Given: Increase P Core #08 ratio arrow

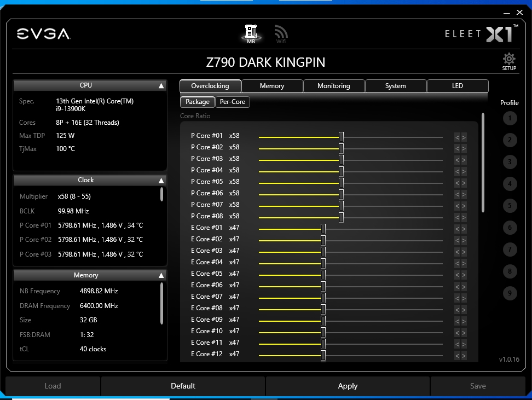Looking at the screenshot, I should coord(464,217).
